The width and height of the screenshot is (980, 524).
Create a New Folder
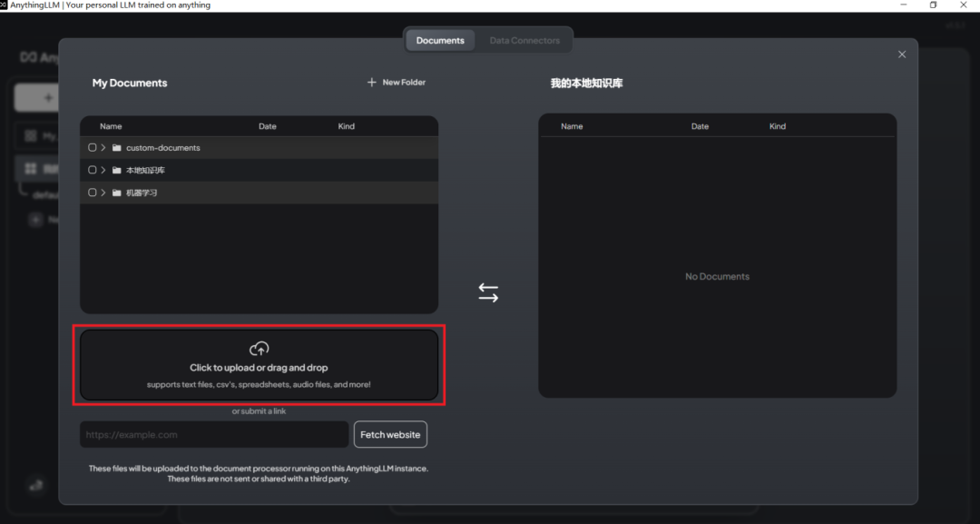coord(397,82)
